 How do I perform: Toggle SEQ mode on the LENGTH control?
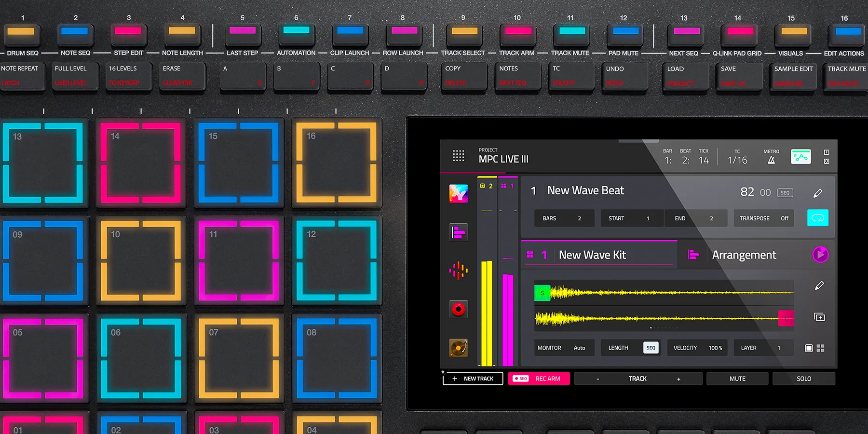point(651,347)
